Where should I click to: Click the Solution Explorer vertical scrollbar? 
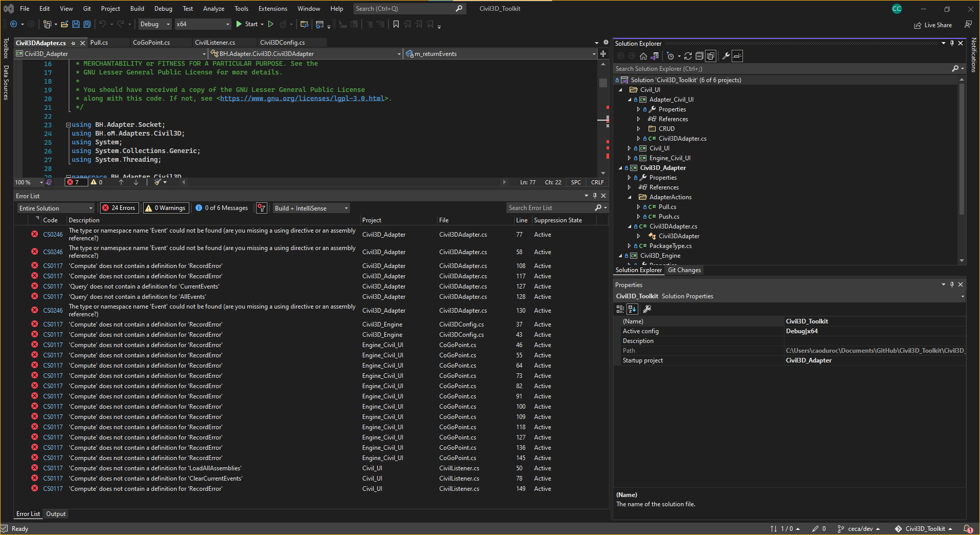point(962,149)
